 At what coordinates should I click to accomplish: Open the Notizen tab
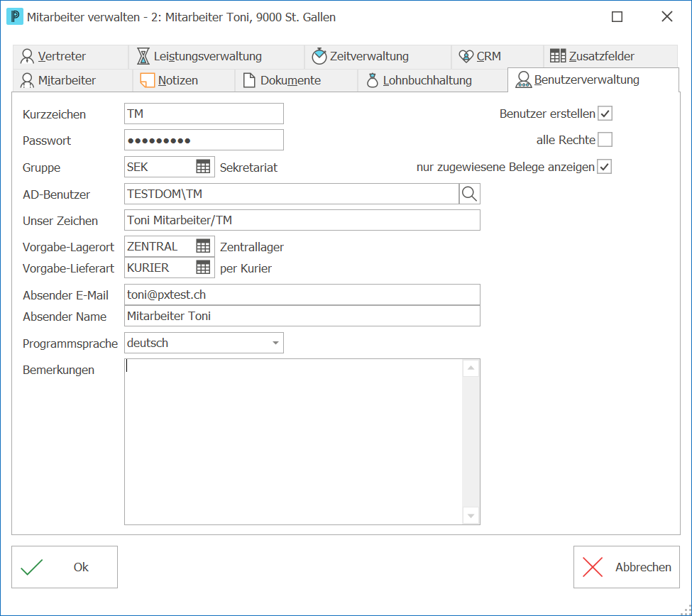(x=184, y=80)
